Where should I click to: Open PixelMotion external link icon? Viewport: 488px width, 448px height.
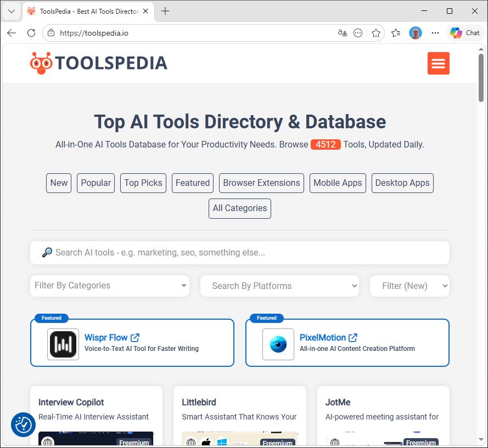353,337
